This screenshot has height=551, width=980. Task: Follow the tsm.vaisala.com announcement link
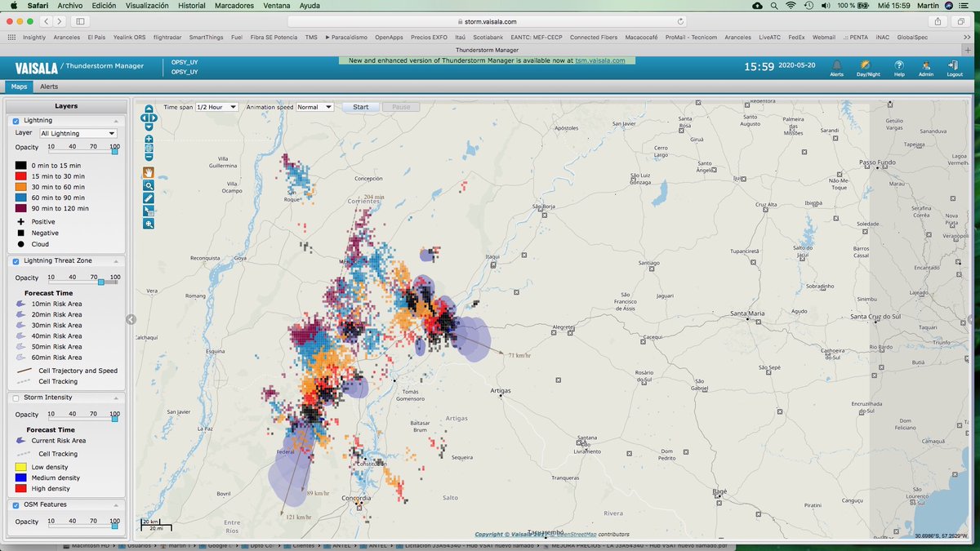pos(601,59)
